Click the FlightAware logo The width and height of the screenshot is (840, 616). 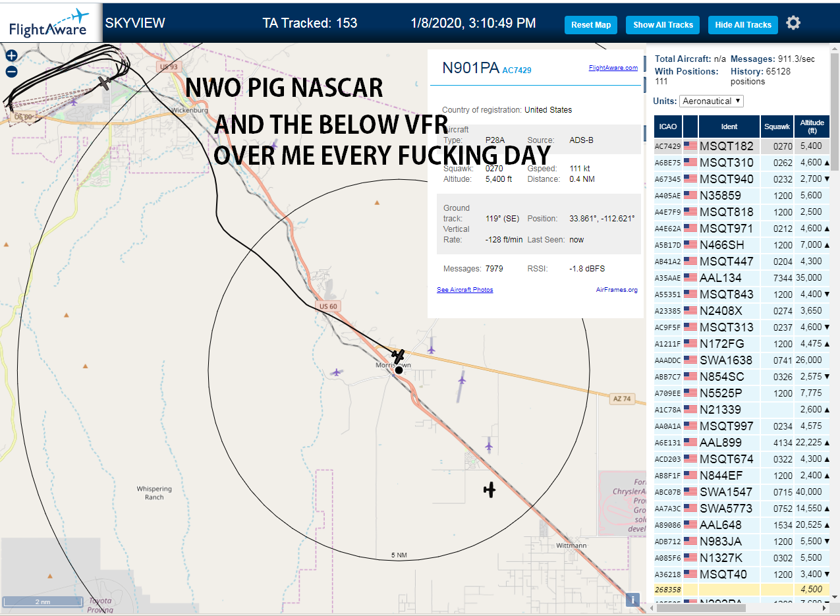click(x=51, y=22)
